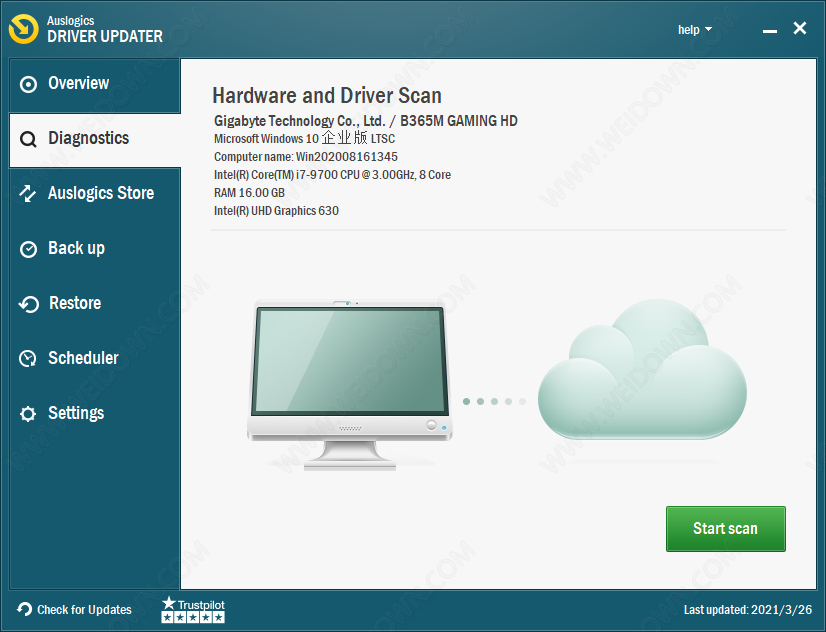Click the Intel UHD Graphics 630 line

click(276, 211)
